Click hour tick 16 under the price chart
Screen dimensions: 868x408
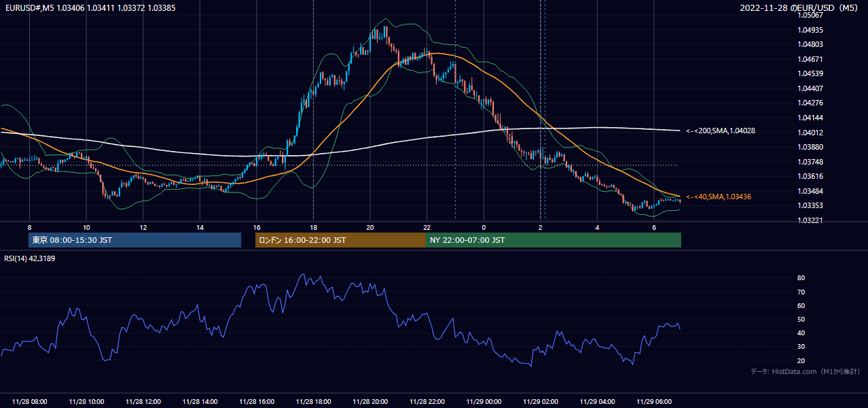(x=257, y=227)
